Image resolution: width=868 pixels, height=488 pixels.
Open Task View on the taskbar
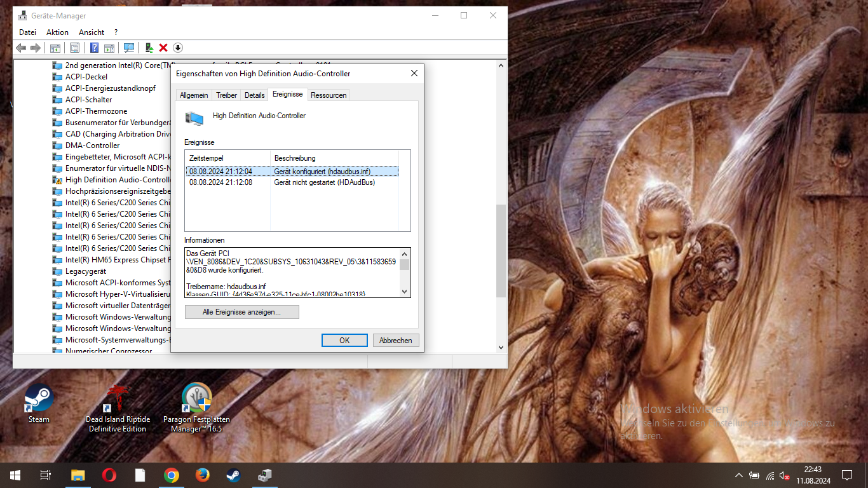click(x=46, y=475)
